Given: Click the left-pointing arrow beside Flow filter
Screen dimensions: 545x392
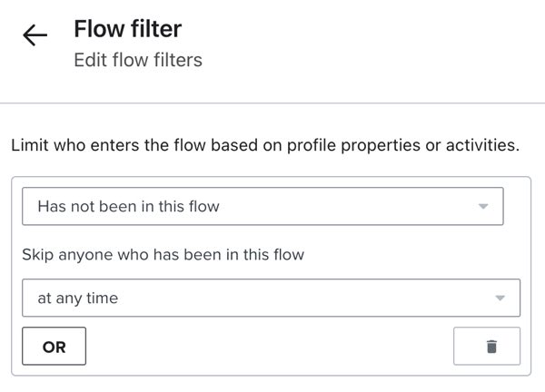Looking at the screenshot, I should pyautogui.click(x=35, y=36).
